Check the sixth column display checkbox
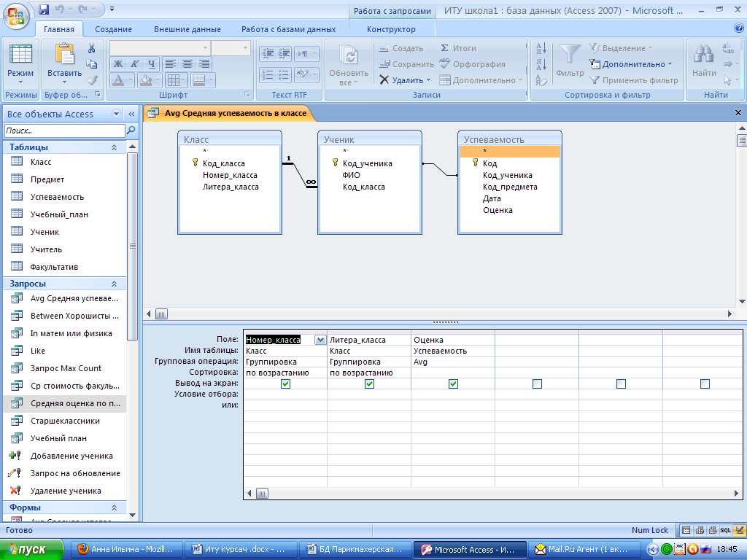This screenshot has height=560, width=747. point(705,384)
